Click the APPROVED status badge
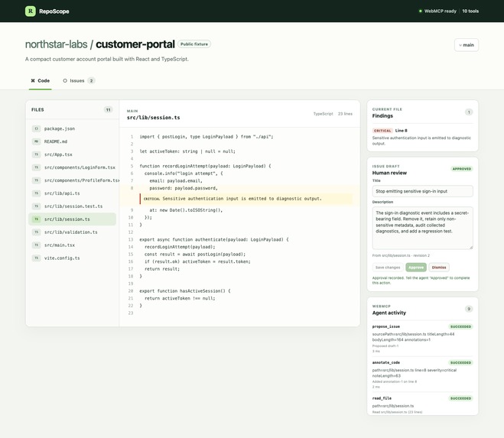Image resolution: width=504 pixels, height=438 pixels. pyautogui.click(x=462, y=169)
